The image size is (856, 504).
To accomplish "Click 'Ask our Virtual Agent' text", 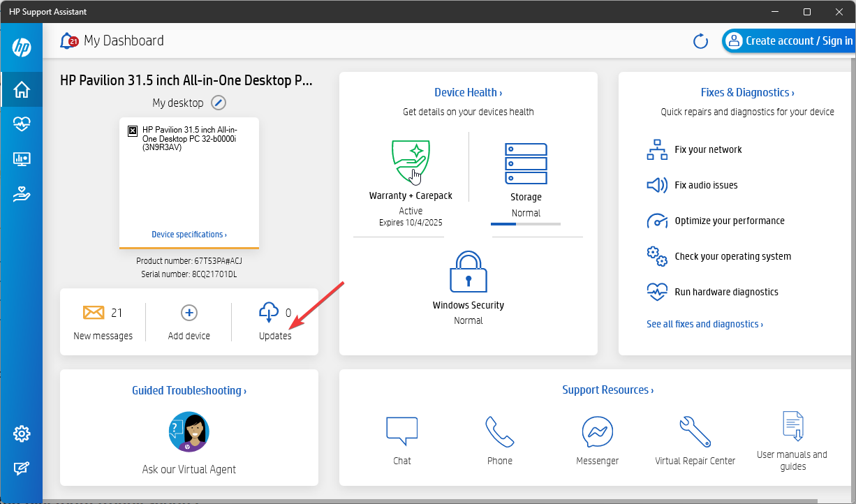I will pos(189,469).
